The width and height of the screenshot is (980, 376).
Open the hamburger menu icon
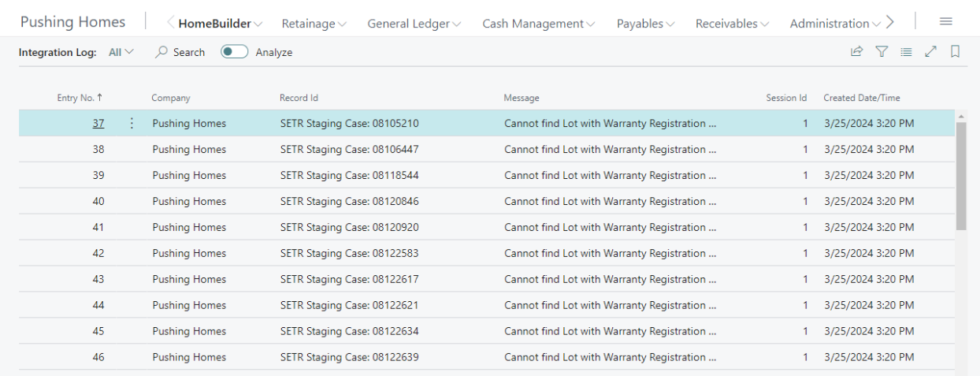pyautogui.click(x=946, y=21)
